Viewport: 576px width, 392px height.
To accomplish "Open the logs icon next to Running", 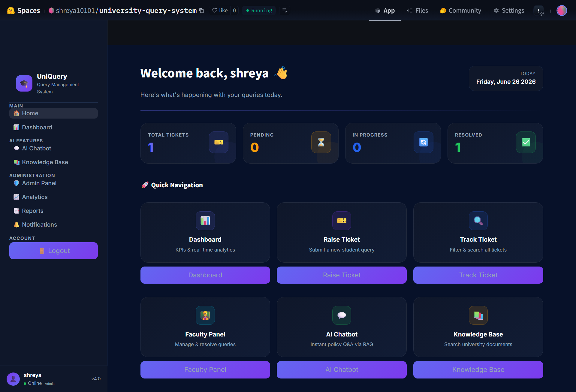I will pos(285,11).
